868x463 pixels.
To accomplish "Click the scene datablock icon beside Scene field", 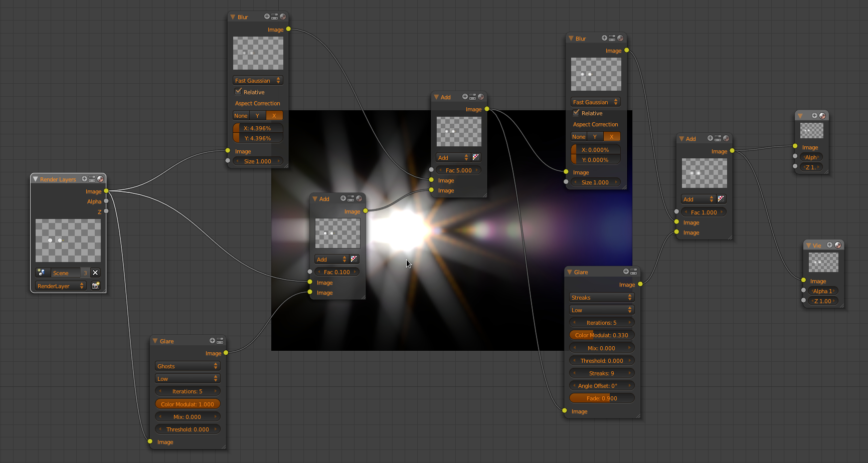I will click(42, 273).
